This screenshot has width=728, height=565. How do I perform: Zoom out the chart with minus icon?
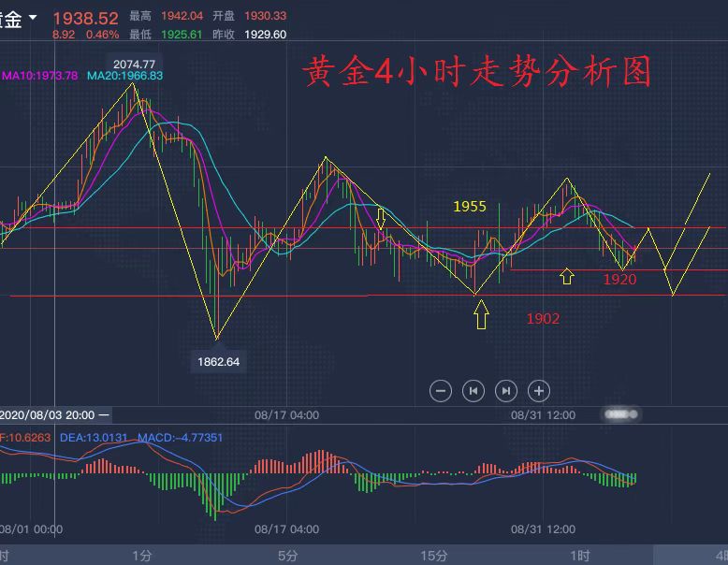[442, 391]
